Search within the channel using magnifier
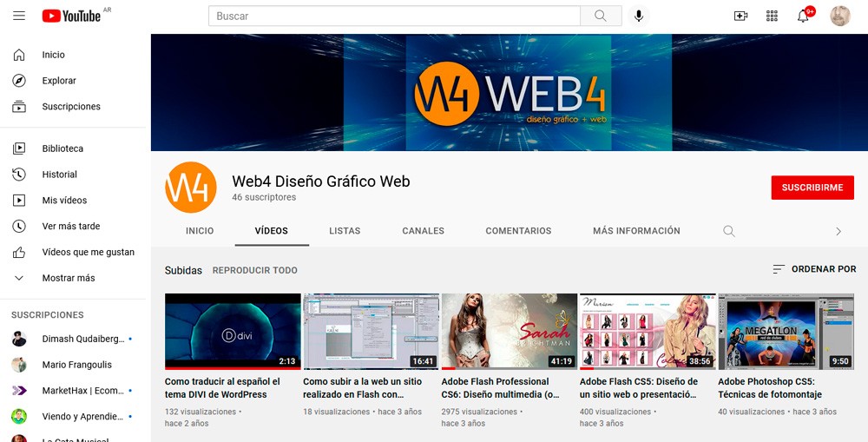 point(729,231)
